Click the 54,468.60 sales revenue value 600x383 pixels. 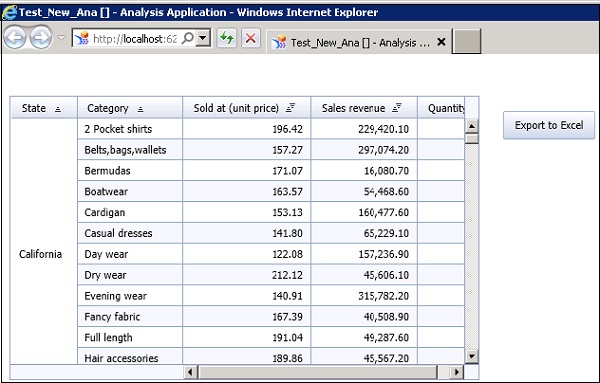tap(386, 191)
